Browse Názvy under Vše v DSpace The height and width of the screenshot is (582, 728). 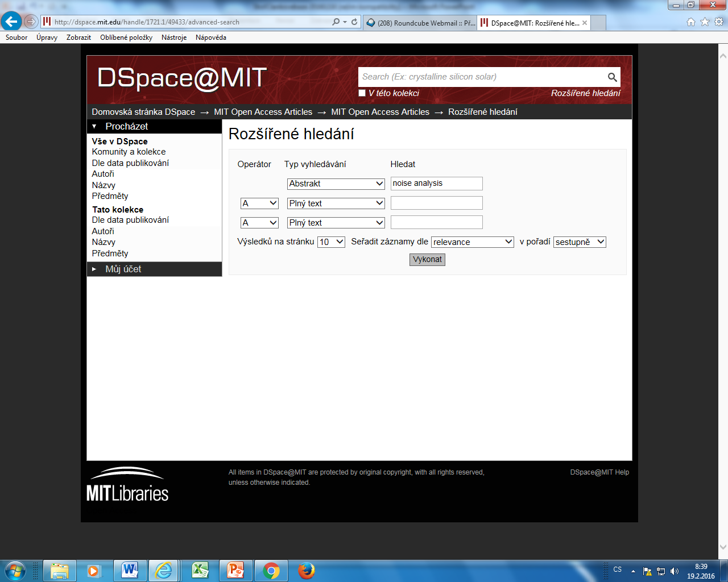(104, 185)
